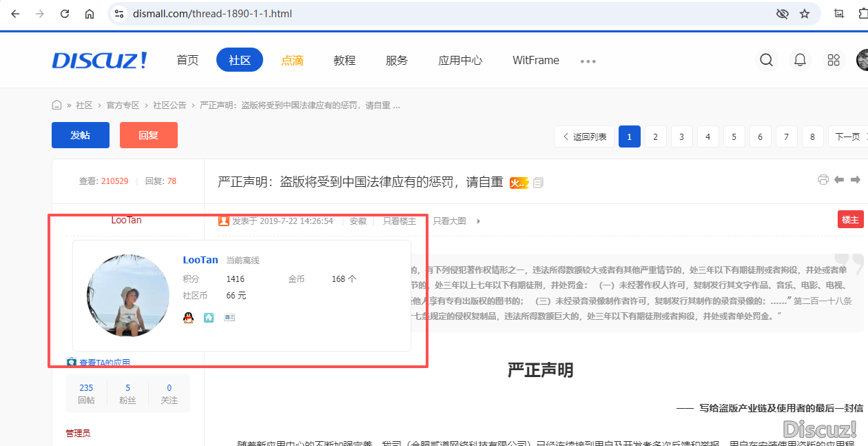Click the blue 发帖 button

pyautogui.click(x=81, y=135)
